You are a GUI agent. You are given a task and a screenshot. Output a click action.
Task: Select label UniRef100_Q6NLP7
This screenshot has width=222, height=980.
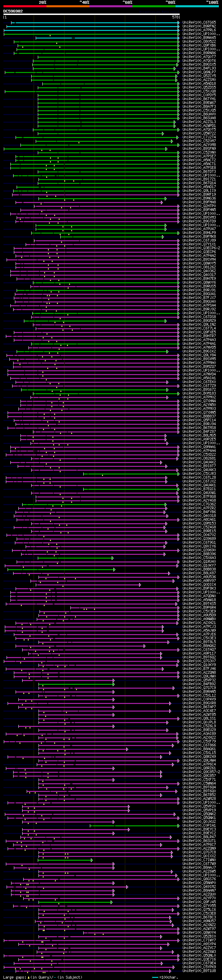click(x=199, y=72)
